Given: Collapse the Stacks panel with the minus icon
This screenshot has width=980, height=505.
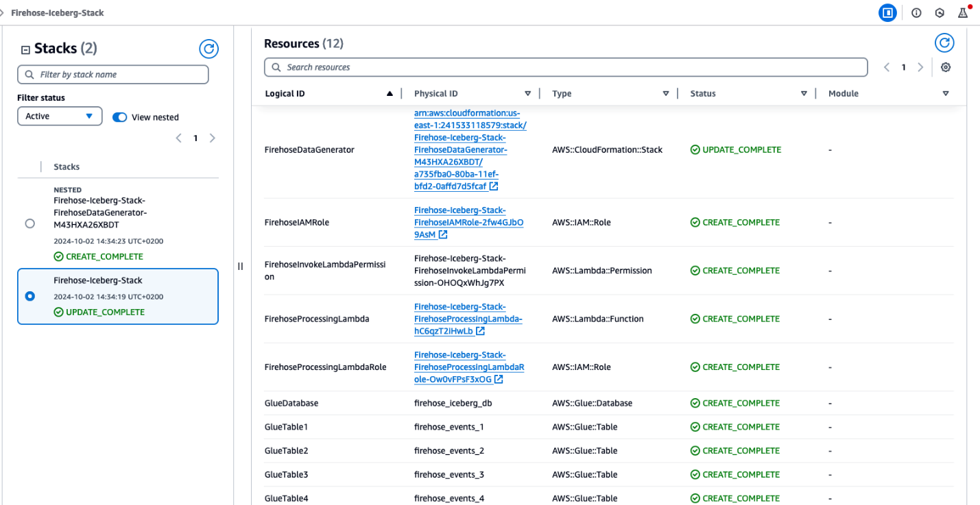Looking at the screenshot, I should [x=26, y=49].
